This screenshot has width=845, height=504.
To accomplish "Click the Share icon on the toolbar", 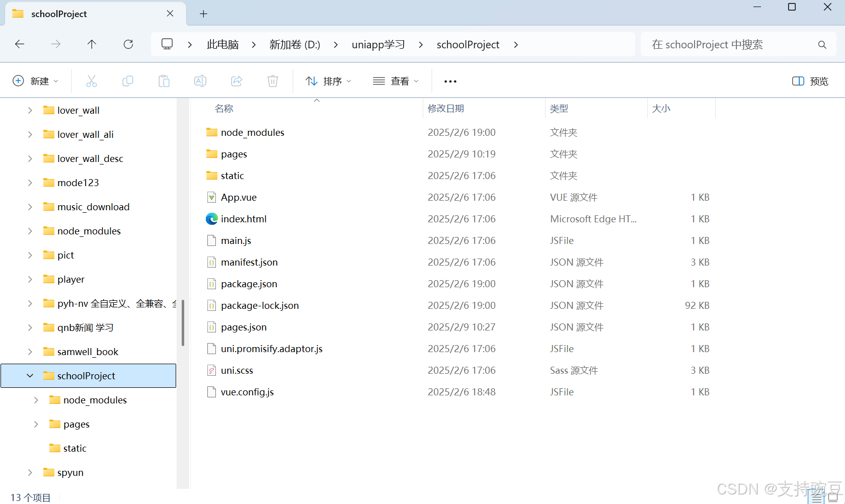I will [236, 80].
